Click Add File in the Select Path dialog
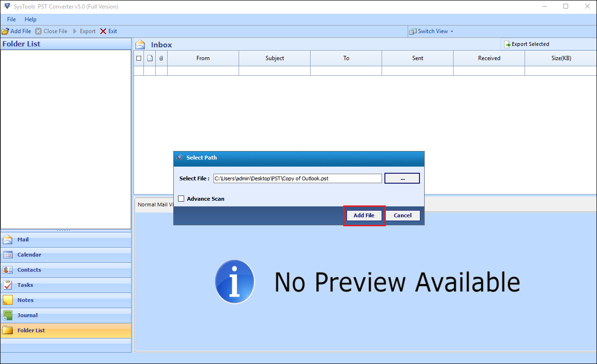This screenshot has height=364, width=597. pos(364,215)
